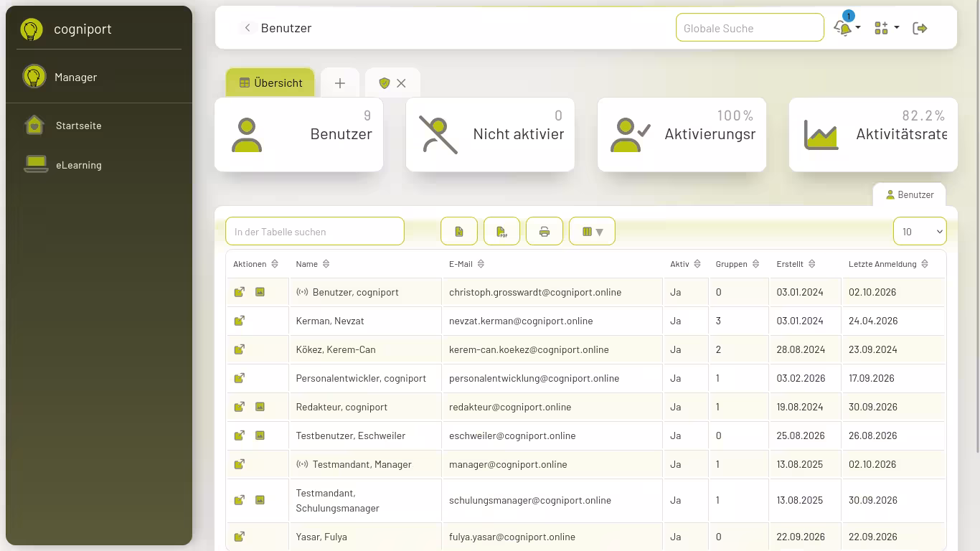980x551 pixels.
Task: Click image icon in Redakteur, cogniport row
Action: point(260,407)
